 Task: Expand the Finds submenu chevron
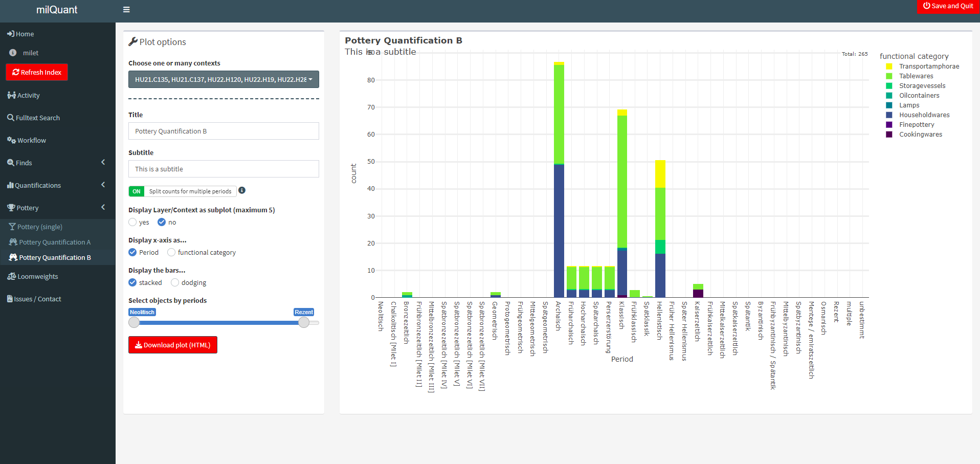(103, 162)
